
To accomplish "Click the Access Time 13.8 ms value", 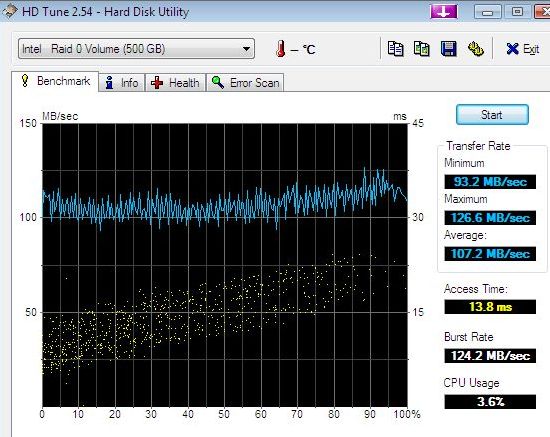I will point(490,307).
